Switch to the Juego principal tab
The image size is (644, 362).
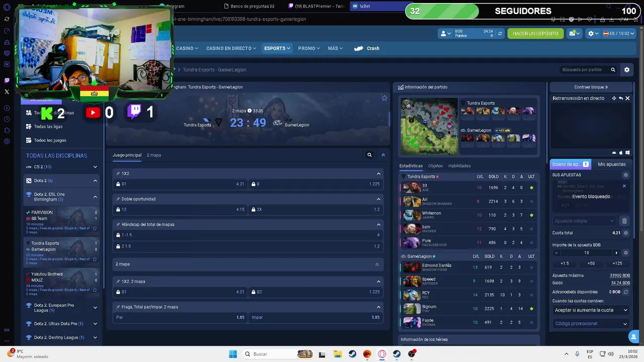pos(127,155)
